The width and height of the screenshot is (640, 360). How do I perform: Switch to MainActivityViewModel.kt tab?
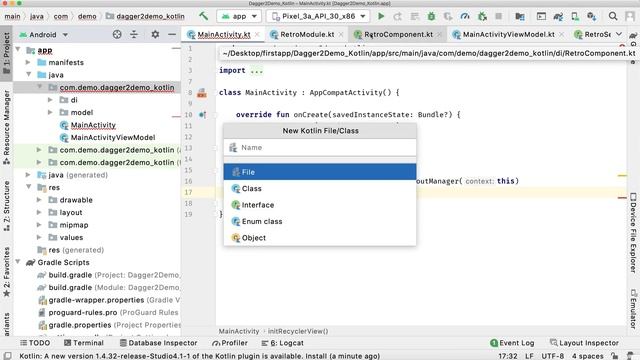click(x=508, y=35)
